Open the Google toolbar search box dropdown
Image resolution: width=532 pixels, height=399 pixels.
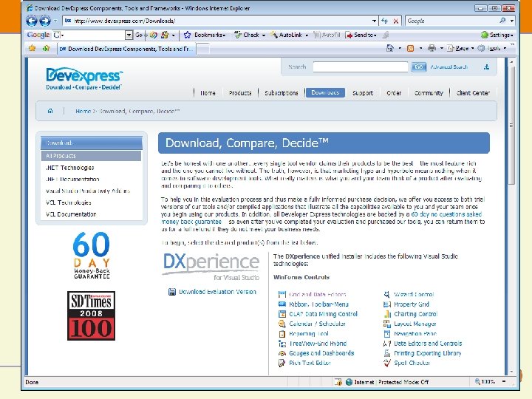coord(129,35)
